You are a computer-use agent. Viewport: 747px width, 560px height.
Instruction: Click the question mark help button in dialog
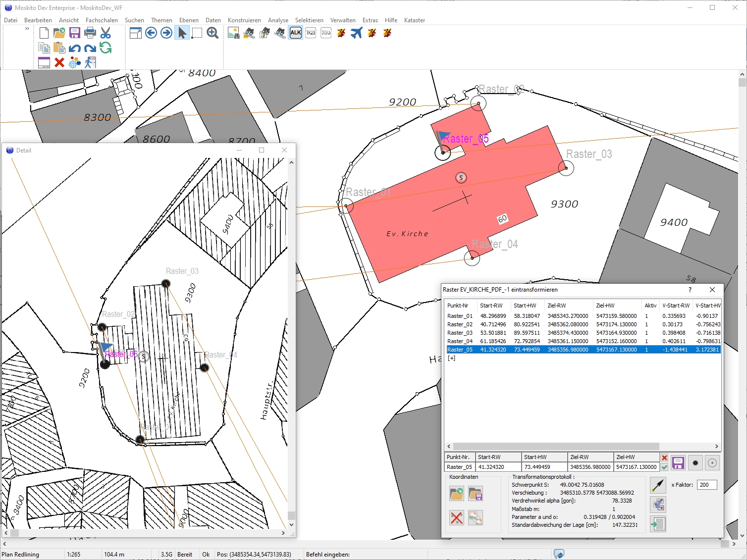tap(690, 290)
